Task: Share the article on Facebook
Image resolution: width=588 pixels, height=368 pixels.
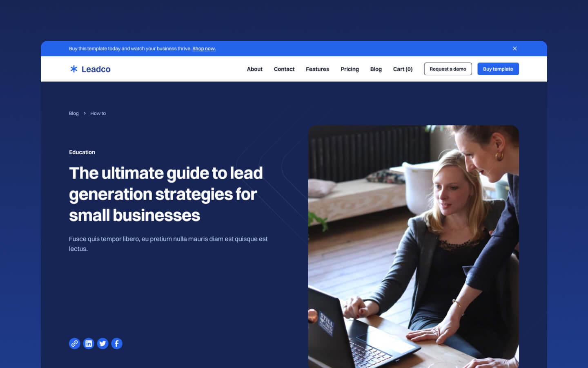Action: (x=117, y=343)
